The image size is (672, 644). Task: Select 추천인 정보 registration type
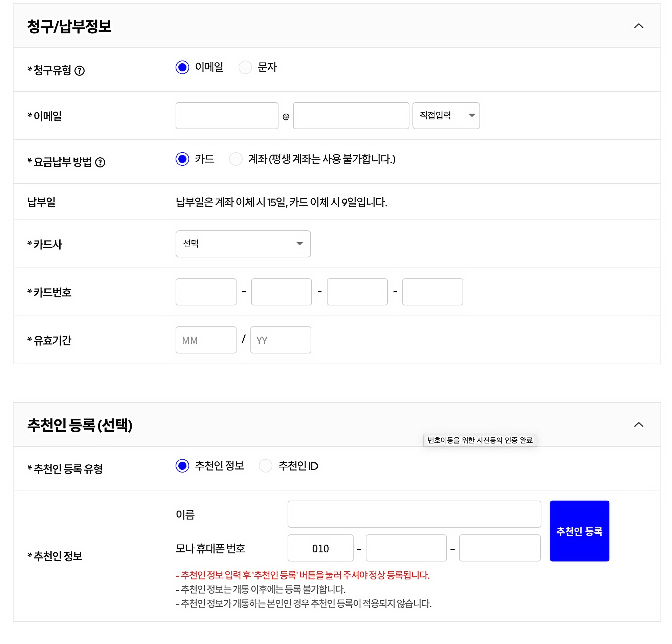(182, 466)
